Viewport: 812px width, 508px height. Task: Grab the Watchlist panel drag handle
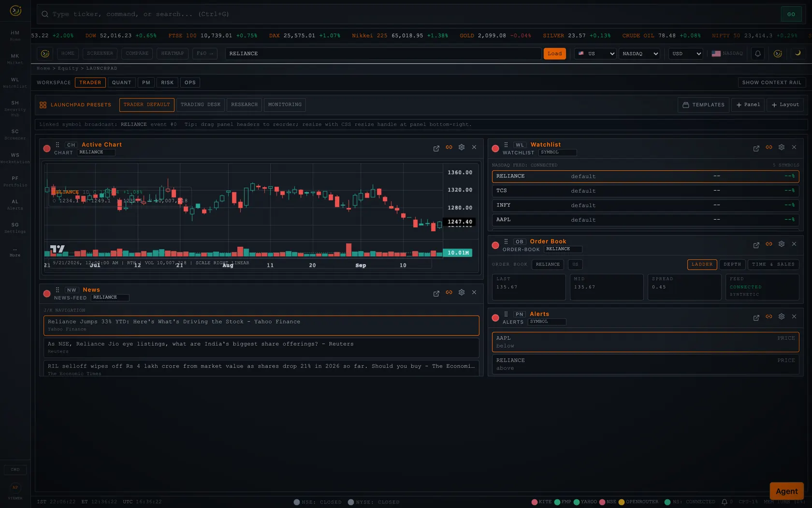tap(506, 145)
